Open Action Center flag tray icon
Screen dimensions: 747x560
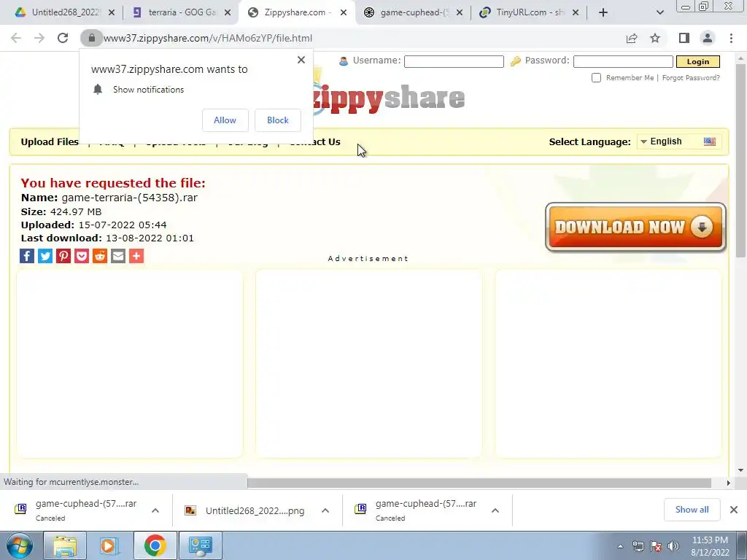coord(656,546)
